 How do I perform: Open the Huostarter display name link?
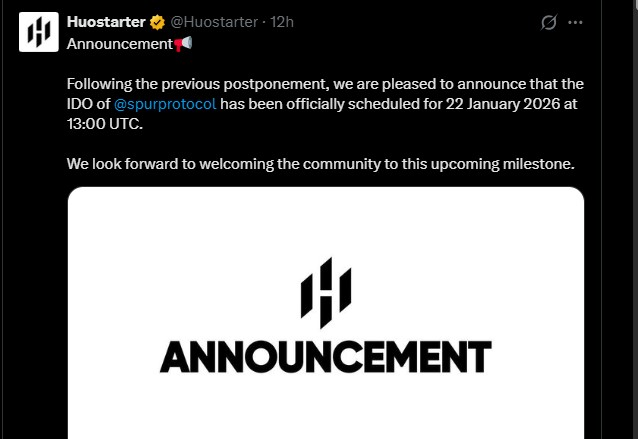coord(106,22)
